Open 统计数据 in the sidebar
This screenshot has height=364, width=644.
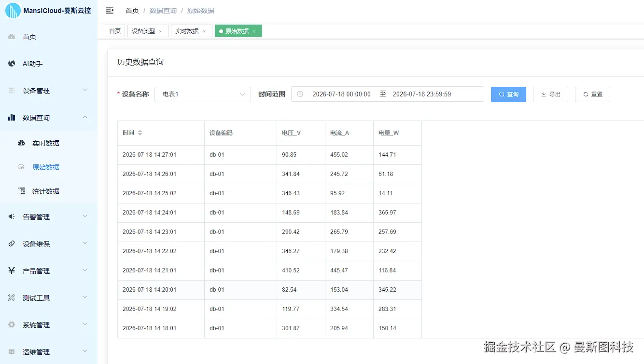pyautogui.click(x=46, y=191)
